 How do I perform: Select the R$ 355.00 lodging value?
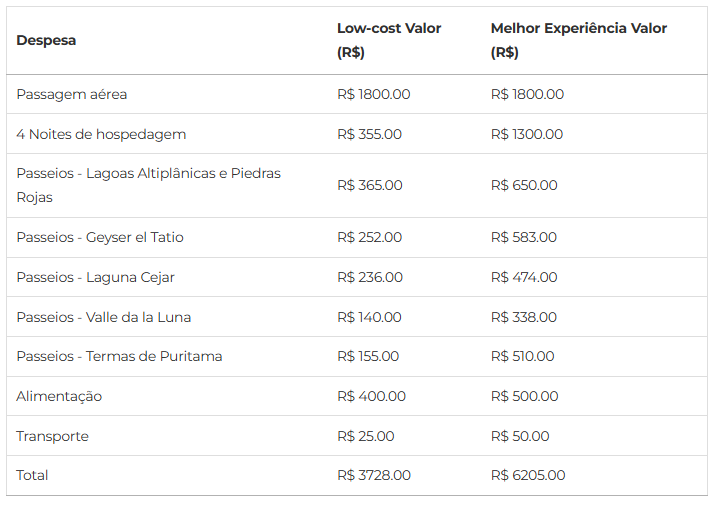tap(369, 134)
